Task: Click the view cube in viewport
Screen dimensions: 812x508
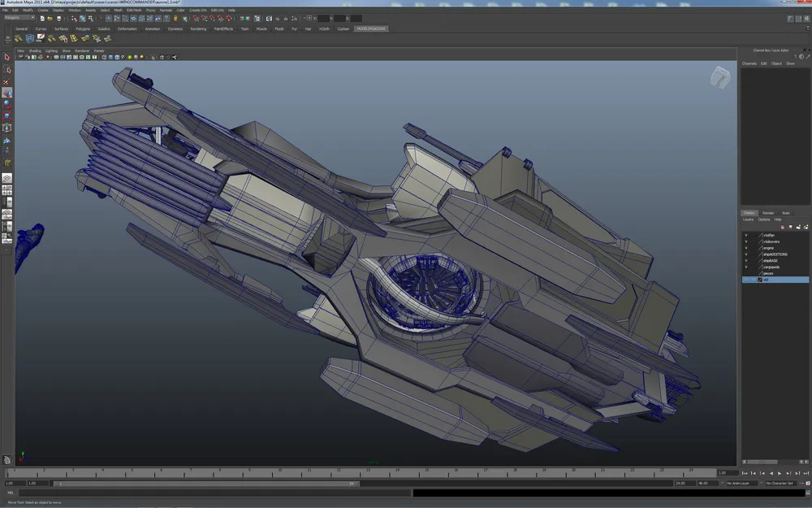Action: (x=720, y=77)
